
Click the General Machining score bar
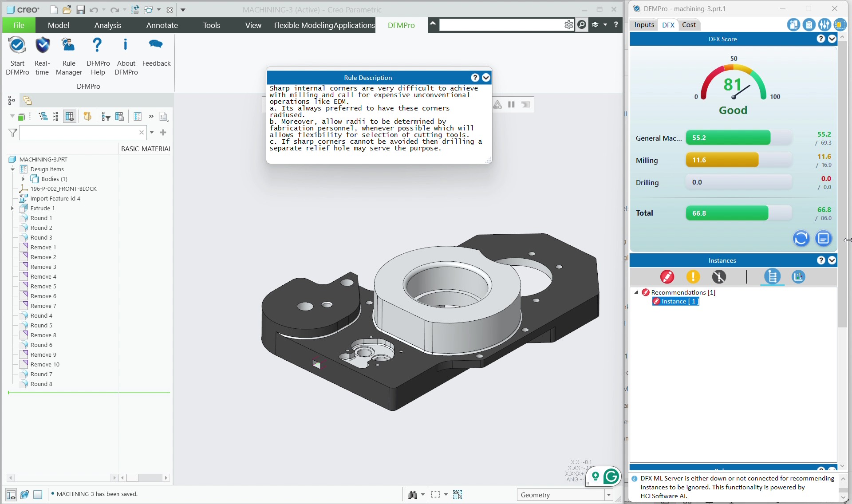[x=738, y=138]
